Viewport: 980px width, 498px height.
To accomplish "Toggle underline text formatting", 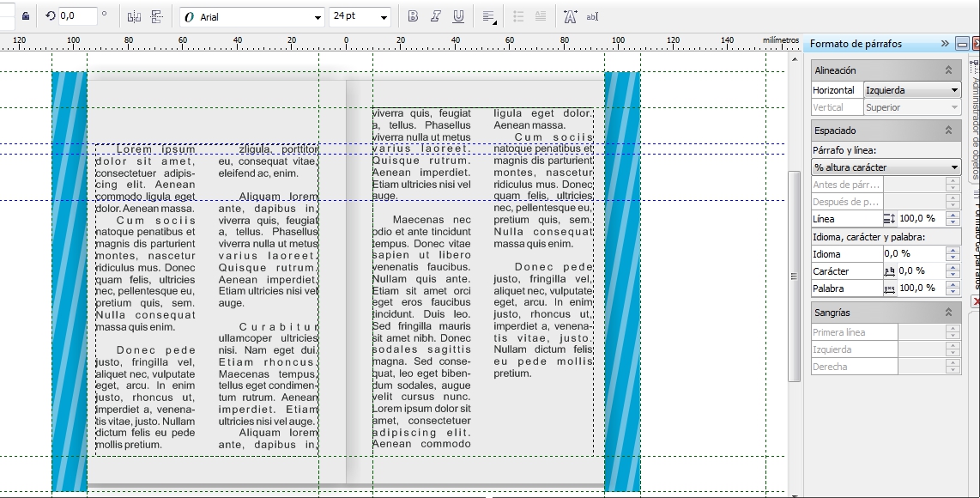I will (x=458, y=16).
